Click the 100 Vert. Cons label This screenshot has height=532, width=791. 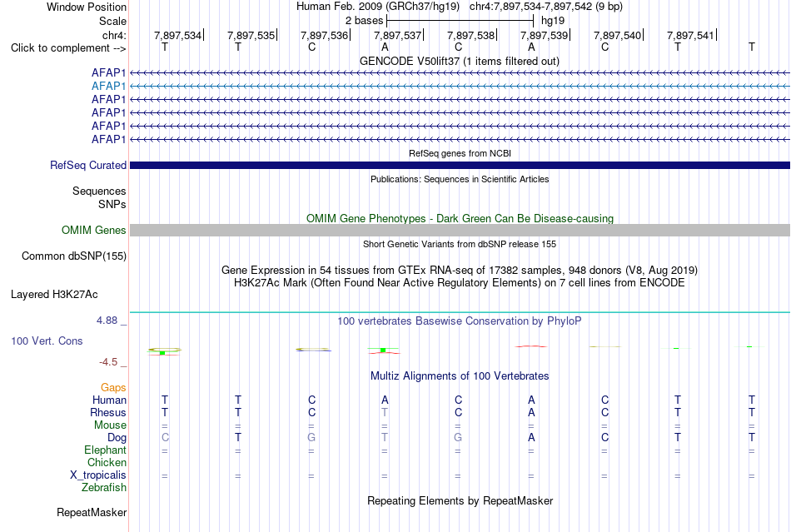pyautogui.click(x=47, y=341)
